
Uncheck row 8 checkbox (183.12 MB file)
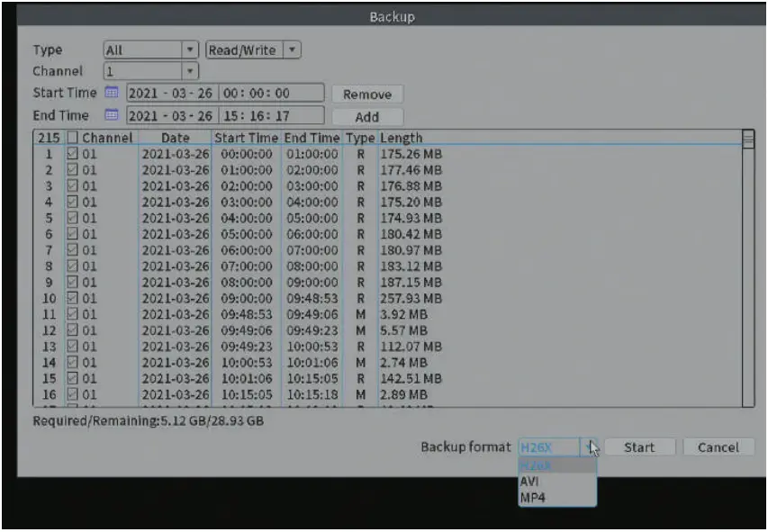coord(73,266)
